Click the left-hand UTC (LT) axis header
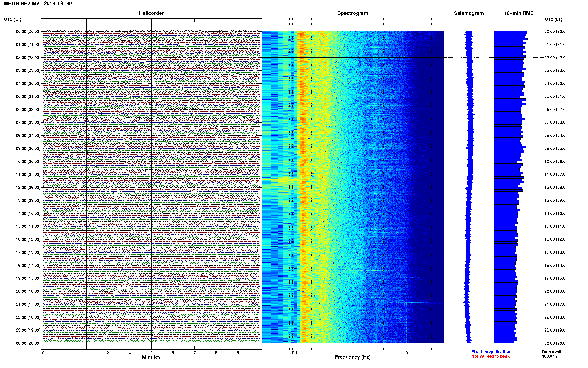The image size is (588, 368). click(x=13, y=19)
